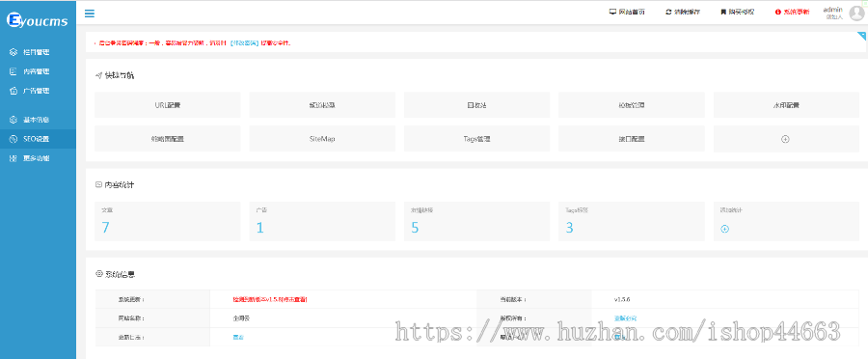Viewport: 868px width, 359px height.
Task: Open the Tags管理 shortcut
Action: point(476,139)
